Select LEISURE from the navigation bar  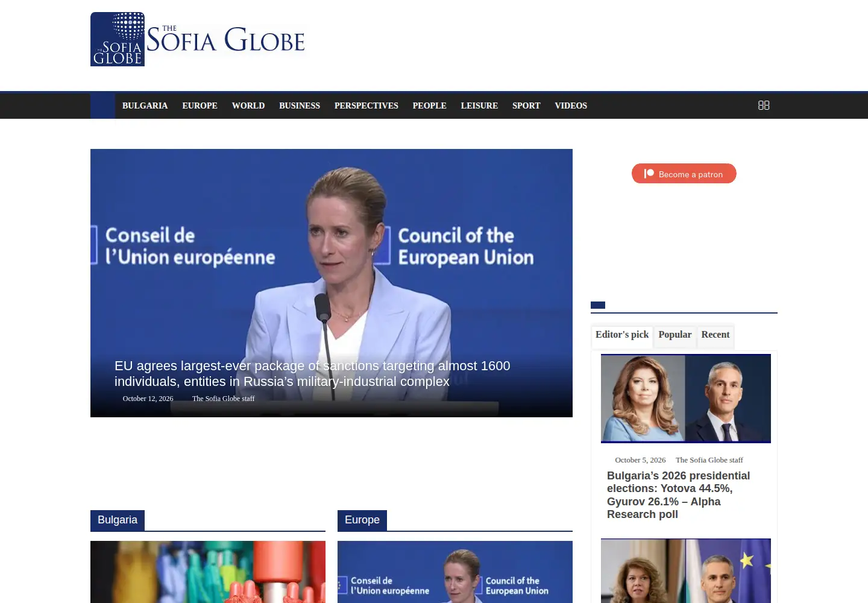click(x=479, y=106)
